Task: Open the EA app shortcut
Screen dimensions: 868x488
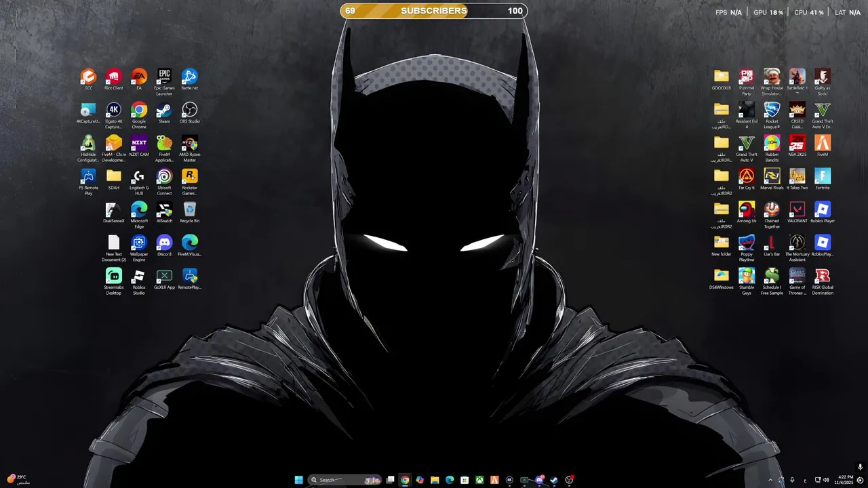Action: tap(139, 79)
